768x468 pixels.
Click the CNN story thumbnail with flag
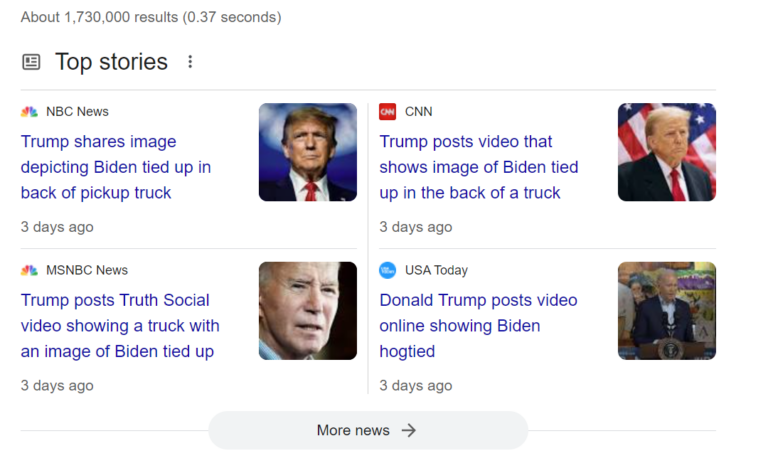tap(667, 152)
